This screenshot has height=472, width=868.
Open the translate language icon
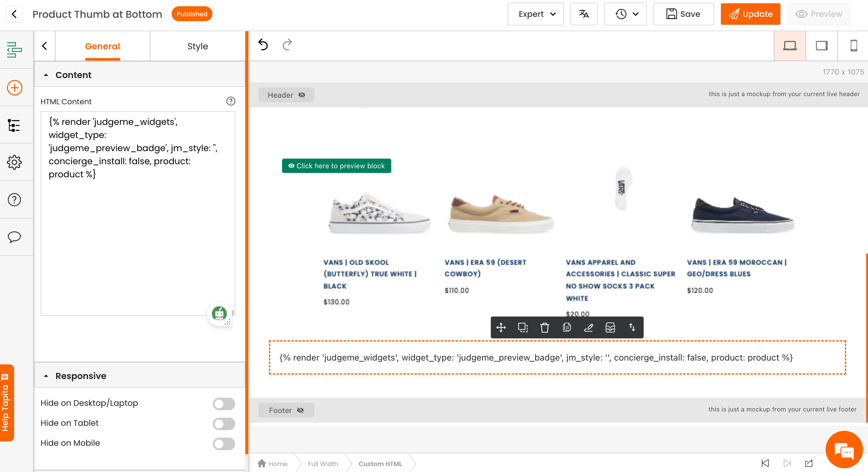point(584,14)
